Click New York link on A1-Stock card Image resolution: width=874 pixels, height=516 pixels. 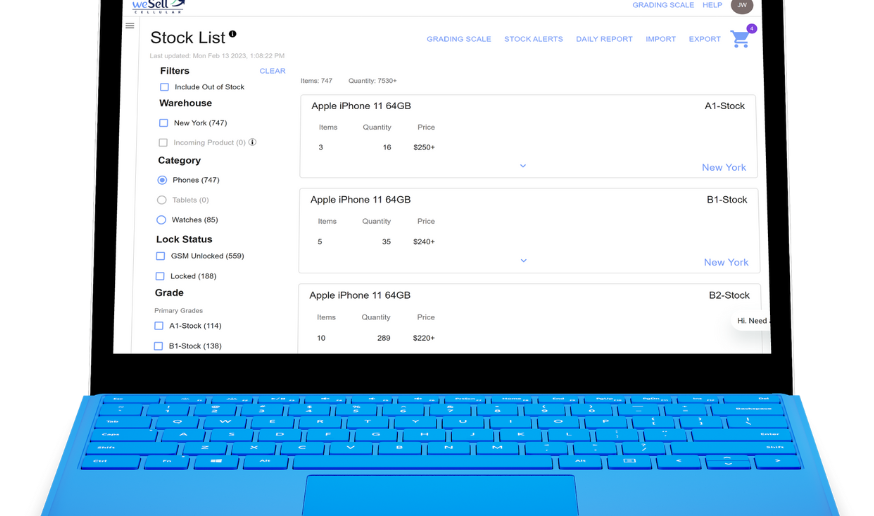(724, 167)
